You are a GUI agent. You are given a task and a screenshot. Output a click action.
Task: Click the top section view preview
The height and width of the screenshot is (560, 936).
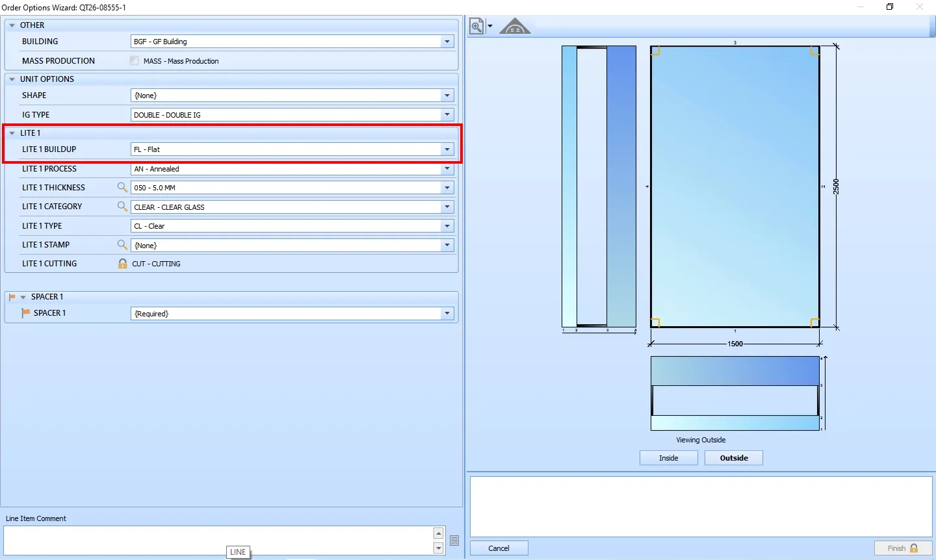[x=735, y=393]
